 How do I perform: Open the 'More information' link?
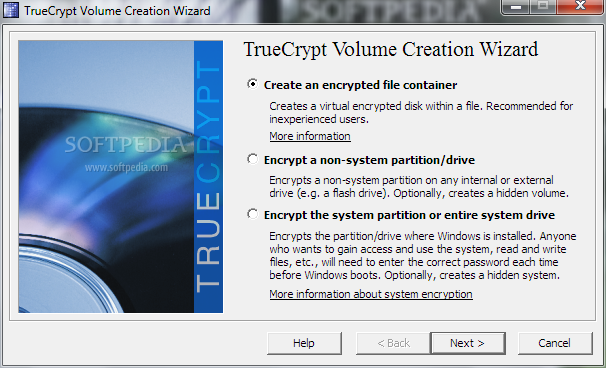coord(310,136)
